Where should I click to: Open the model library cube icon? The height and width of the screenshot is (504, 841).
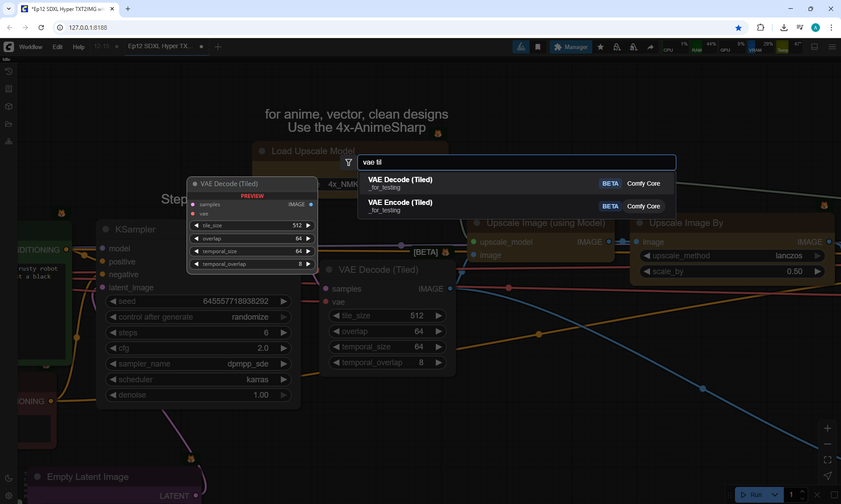click(x=9, y=106)
